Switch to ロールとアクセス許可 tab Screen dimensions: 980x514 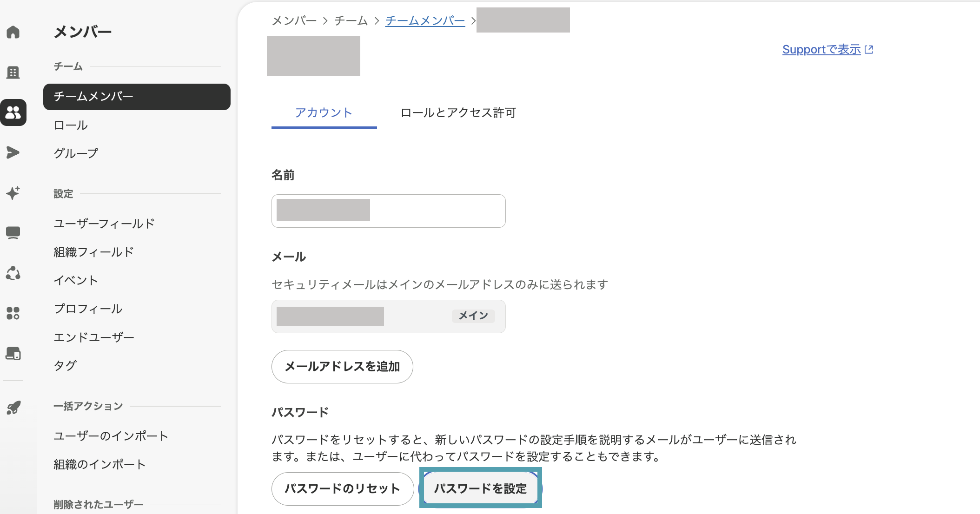[458, 113]
